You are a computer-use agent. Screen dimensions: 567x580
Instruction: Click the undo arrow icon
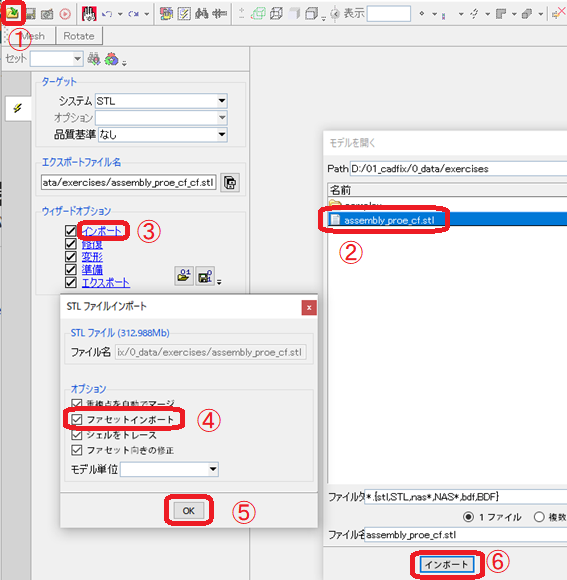(x=107, y=14)
